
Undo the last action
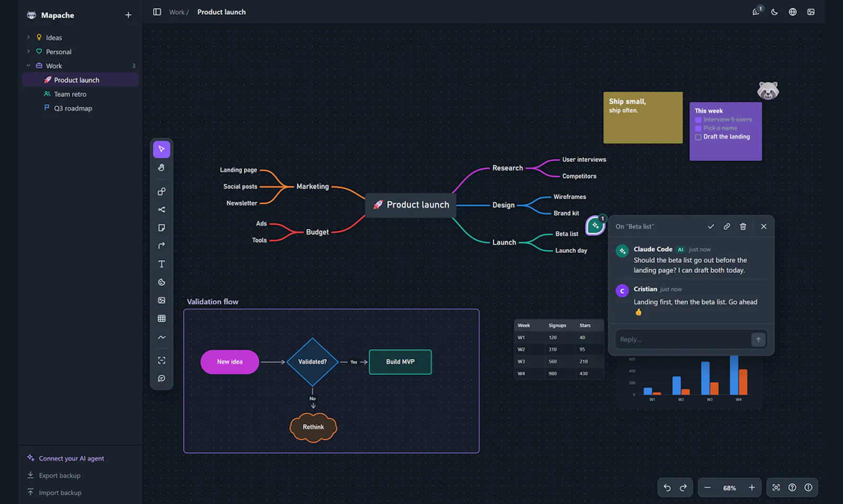(x=667, y=488)
